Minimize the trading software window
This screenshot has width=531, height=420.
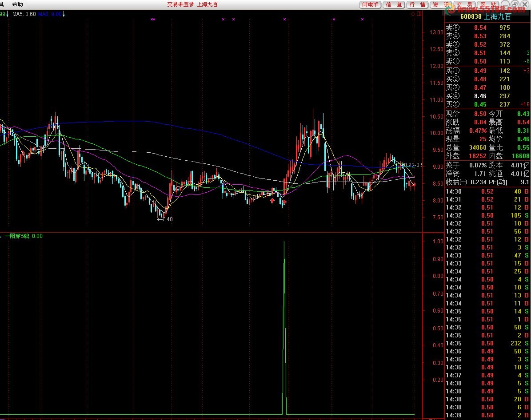[506, 4]
